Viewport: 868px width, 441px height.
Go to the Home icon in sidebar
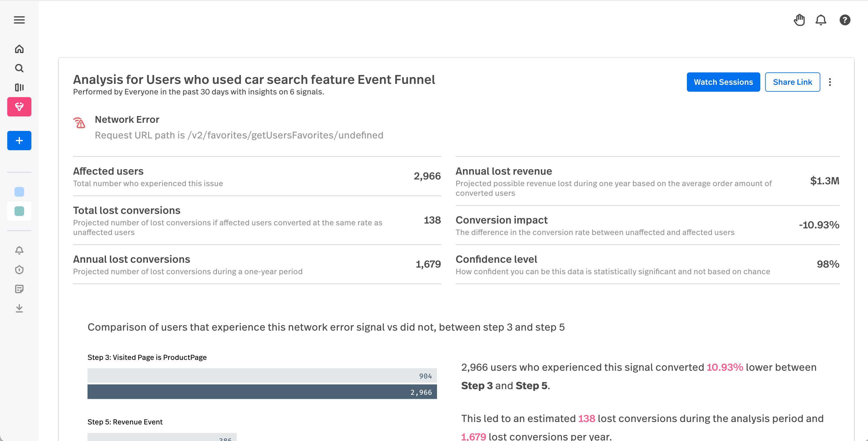click(x=19, y=49)
